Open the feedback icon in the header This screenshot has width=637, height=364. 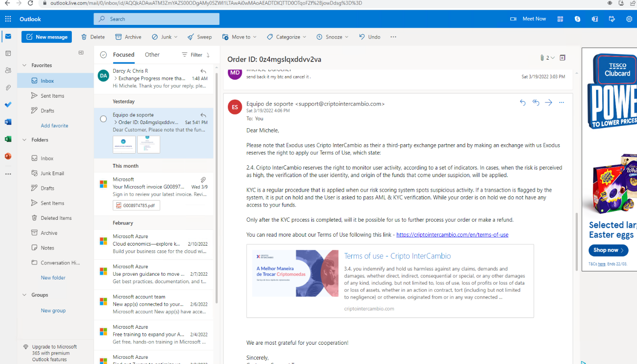[612, 19]
